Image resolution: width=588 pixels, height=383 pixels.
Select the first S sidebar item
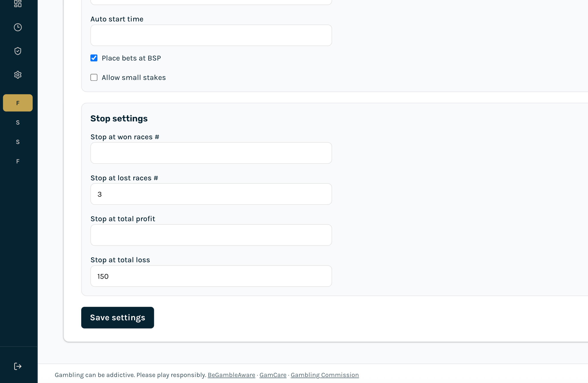coord(18,122)
